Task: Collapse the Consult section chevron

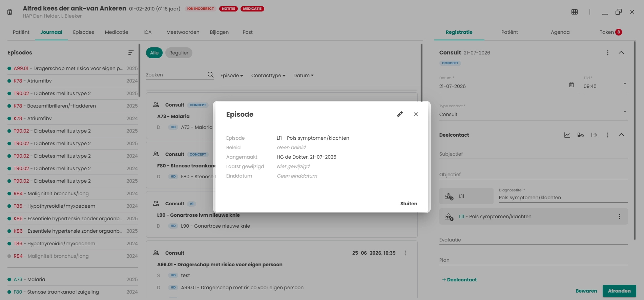Action: pyautogui.click(x=621, y=53)
